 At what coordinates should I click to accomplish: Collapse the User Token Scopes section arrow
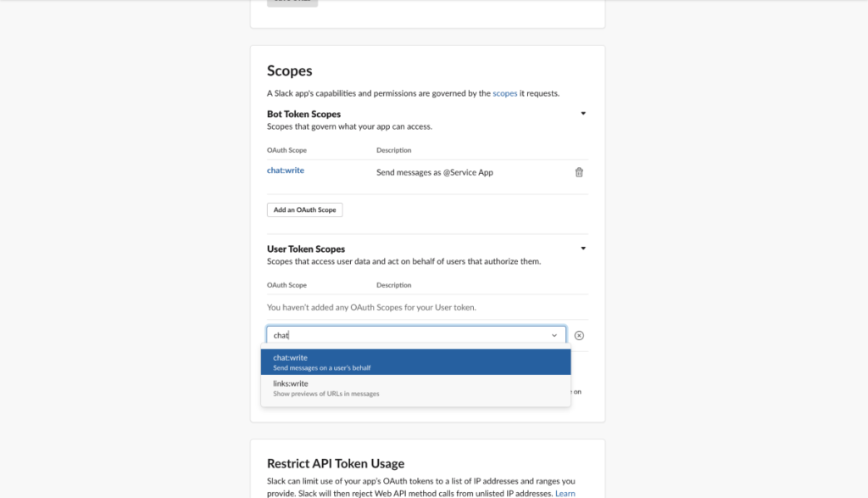click(582, 249)
